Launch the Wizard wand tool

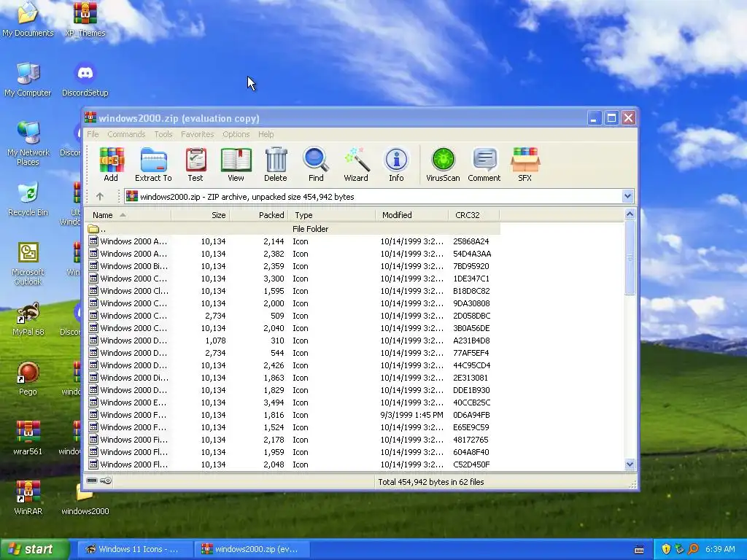(x=356, y=165)
